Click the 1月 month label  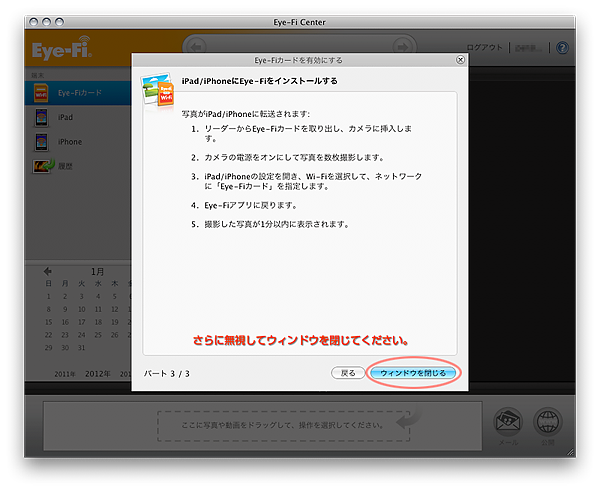97,272
